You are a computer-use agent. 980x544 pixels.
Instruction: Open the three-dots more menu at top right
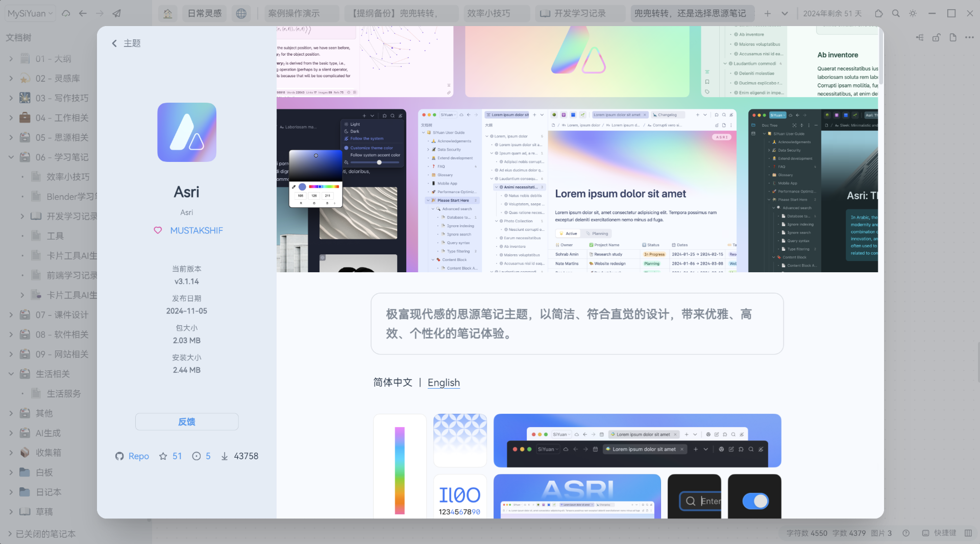tap(969, 37)
